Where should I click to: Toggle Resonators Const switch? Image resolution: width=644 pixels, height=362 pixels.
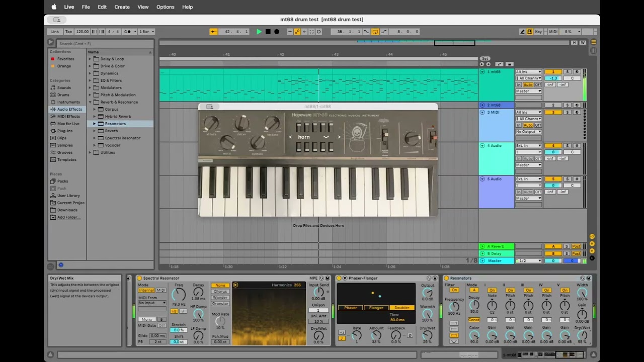(473, 320)
